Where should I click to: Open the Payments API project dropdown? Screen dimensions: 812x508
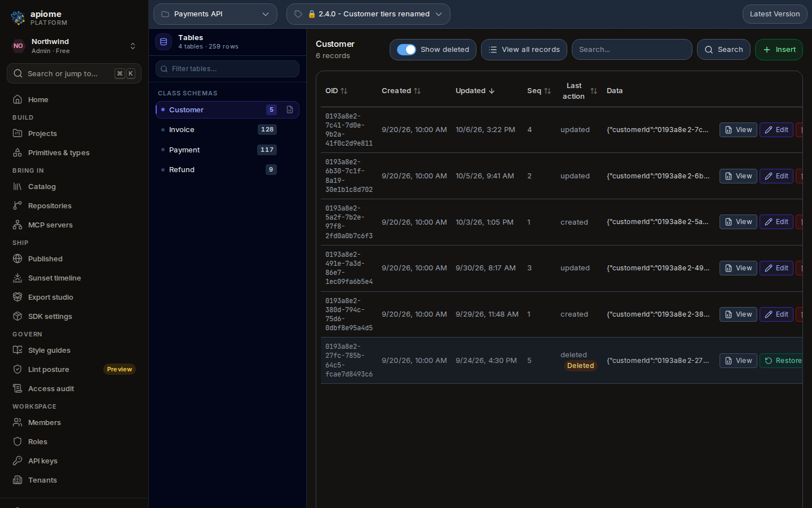tap(215, 14)
